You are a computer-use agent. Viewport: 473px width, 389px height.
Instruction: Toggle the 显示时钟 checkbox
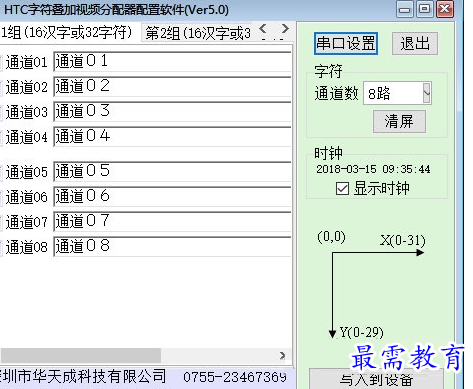coord(342,189)
